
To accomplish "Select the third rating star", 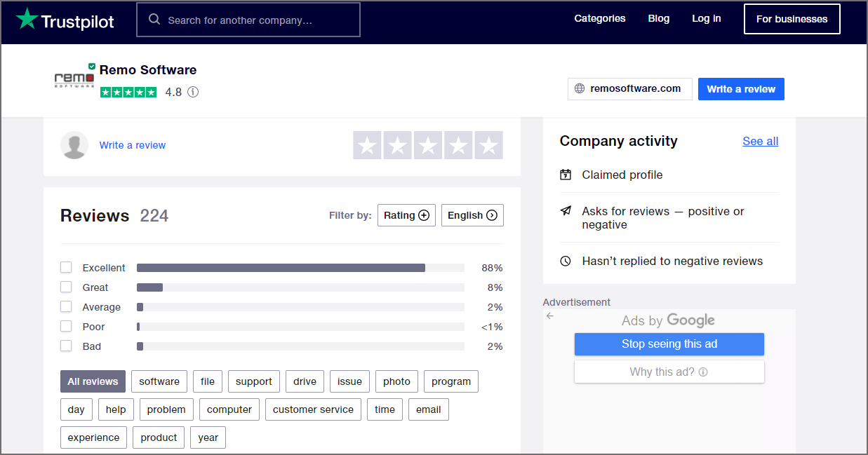I will 428,145.
